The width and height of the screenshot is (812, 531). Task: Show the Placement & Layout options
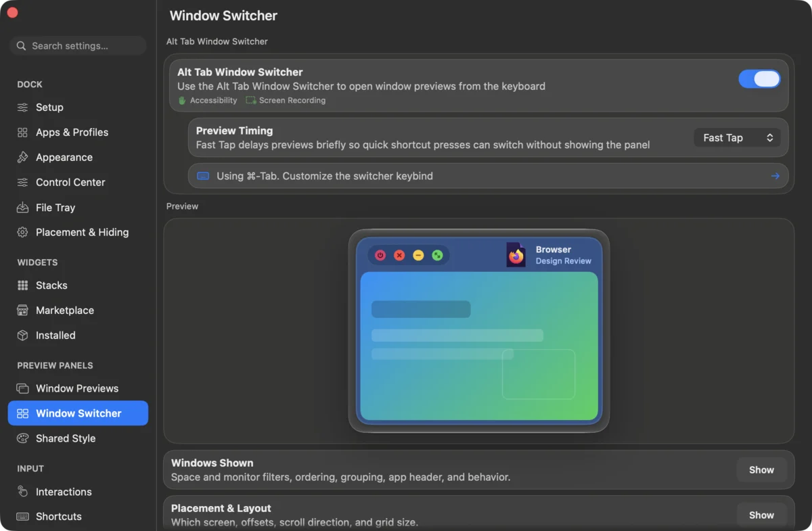pyautogui.click(x=761, y=515)
